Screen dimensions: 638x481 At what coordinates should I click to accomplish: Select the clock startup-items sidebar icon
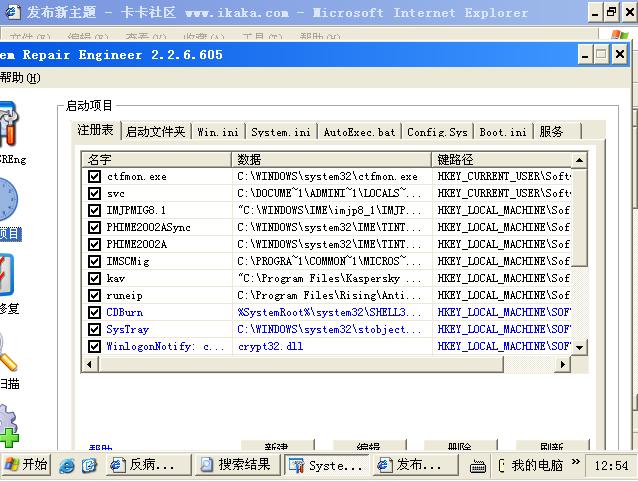(8, 199)
